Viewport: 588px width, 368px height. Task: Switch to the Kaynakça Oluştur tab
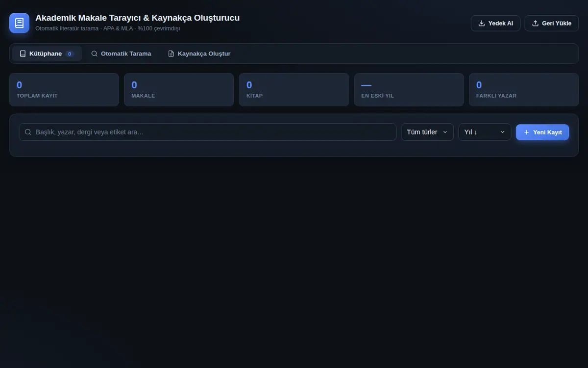pyautogui.click(x=199, y=53)
